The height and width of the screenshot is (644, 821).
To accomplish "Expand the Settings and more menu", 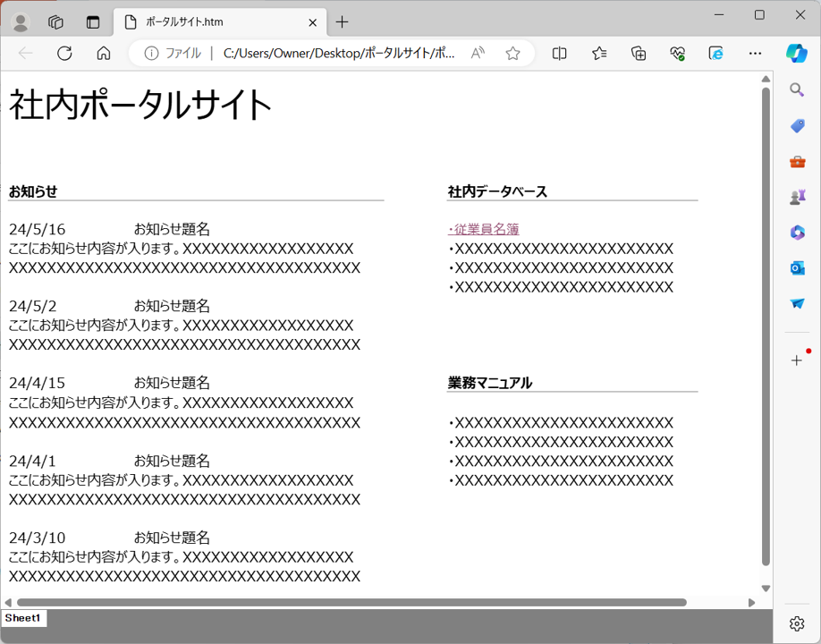I will 755,54.
